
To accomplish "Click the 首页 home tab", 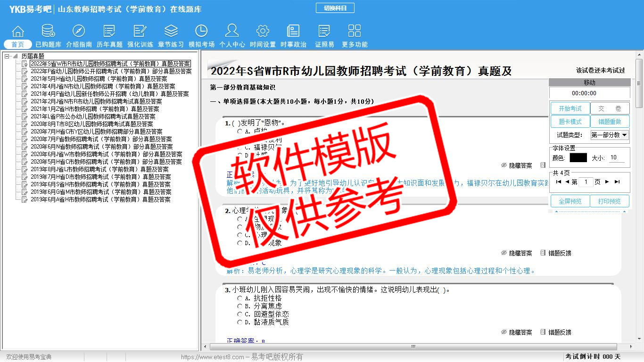I will click(18, 44).
